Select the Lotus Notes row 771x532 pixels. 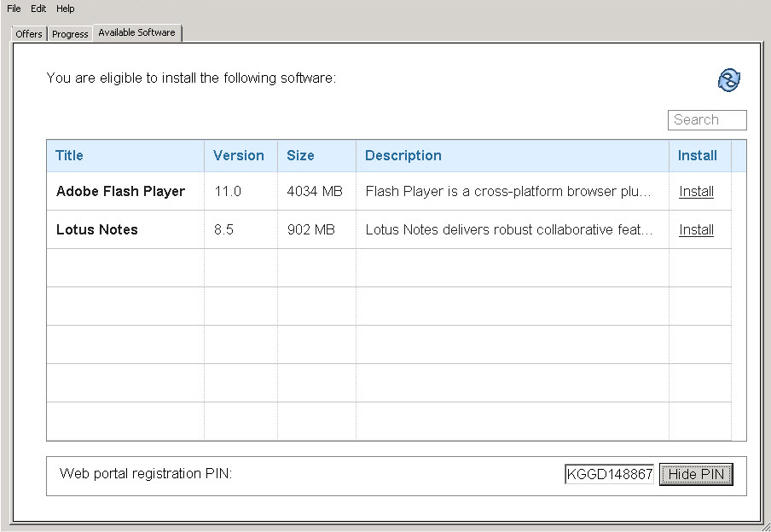click(96, 229)
